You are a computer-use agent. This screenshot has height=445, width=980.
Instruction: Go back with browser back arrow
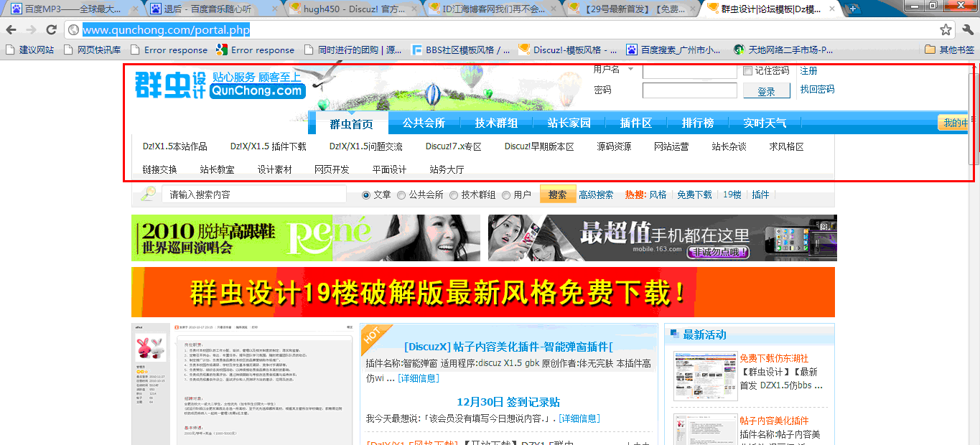[x=11, y=29]
